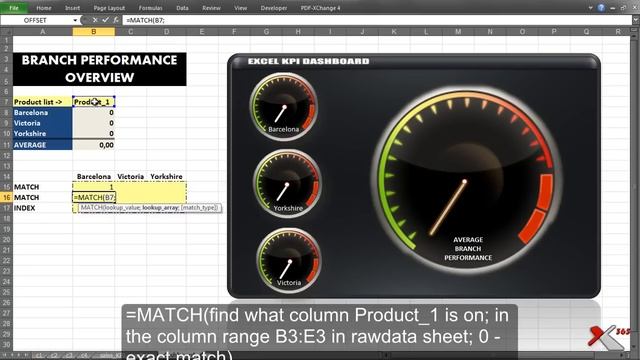Open the Insert ribbon tab

pyautogui.click(x=73, y=8)
